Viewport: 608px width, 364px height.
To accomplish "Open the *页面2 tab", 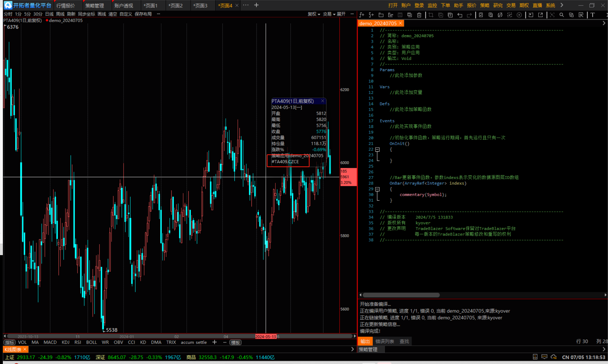I will tap(175, 5).
